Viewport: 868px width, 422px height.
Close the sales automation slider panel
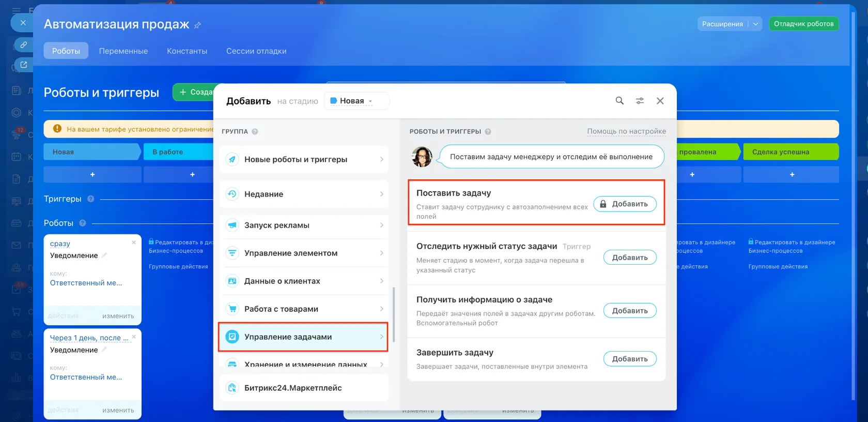tap(23, 23)
